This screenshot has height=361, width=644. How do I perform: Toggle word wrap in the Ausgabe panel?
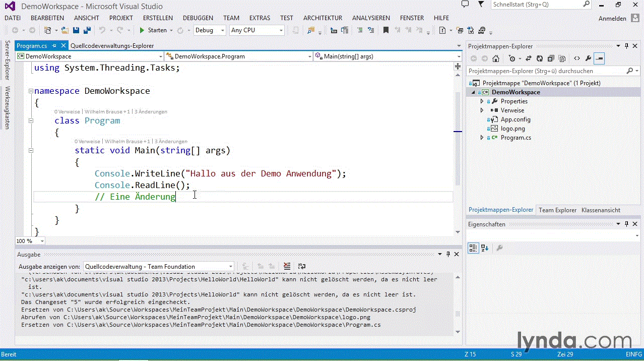[302, 266]
